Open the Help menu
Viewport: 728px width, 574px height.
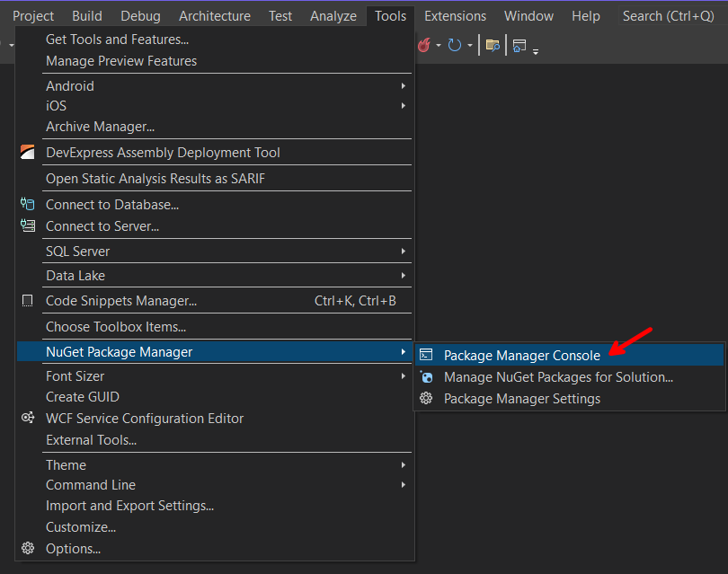coord(585,16)
